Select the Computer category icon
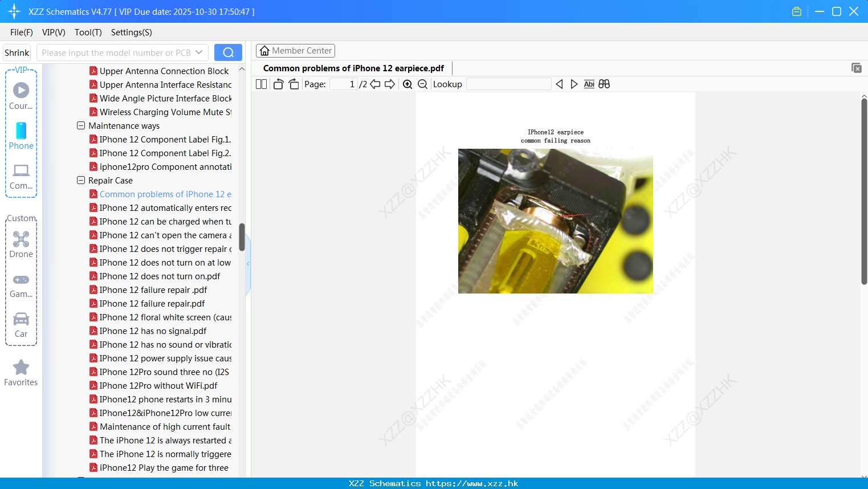The image size is (868, 489). [21, 176]
